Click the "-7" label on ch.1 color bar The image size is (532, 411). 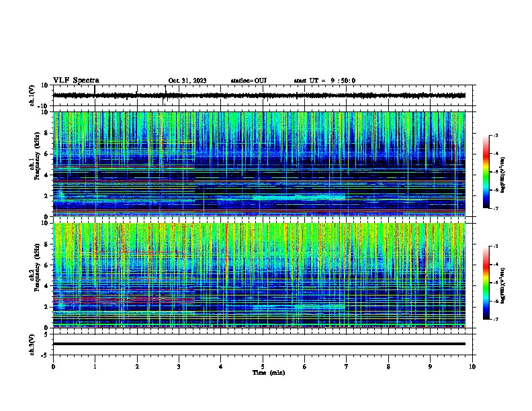496,208
